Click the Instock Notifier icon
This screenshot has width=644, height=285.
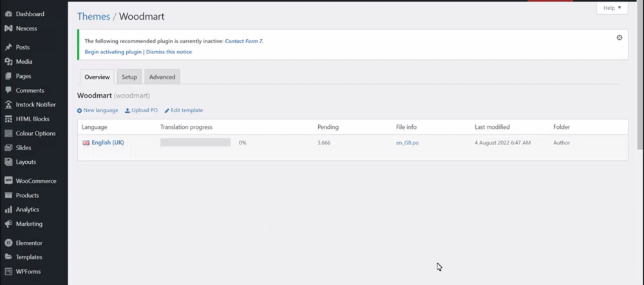(x=8, y=104)
